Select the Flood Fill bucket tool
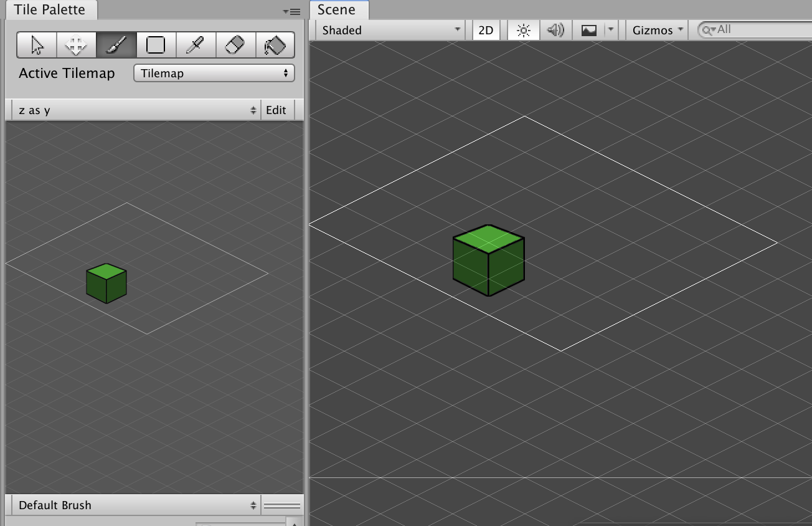Viewport: 812px width, 526px height. [275, 45]
